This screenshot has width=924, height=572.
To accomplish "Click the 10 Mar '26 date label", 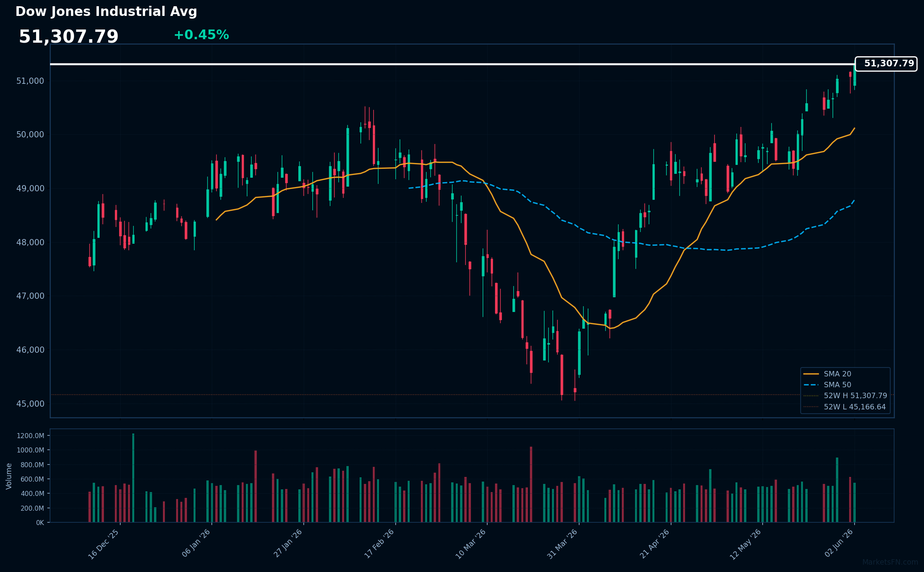I will [471, 544].
